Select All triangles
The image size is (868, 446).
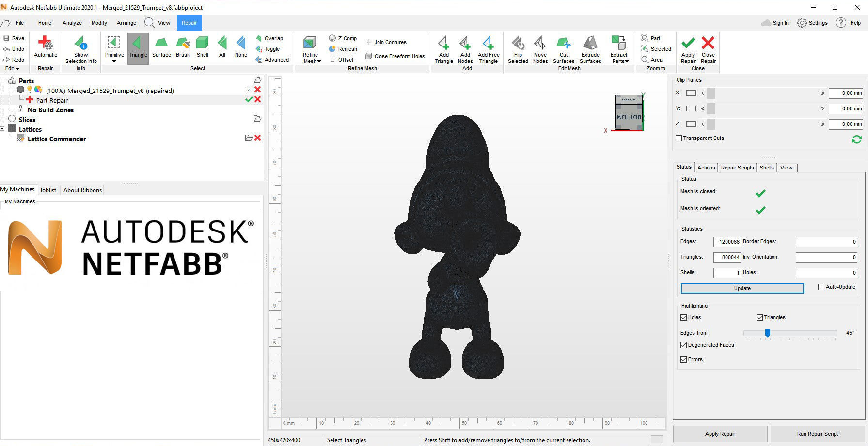pos(222,47)
